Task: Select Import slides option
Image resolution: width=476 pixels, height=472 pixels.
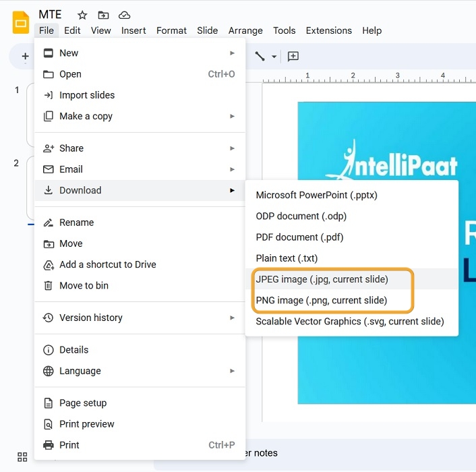Action: pos(140,95)
